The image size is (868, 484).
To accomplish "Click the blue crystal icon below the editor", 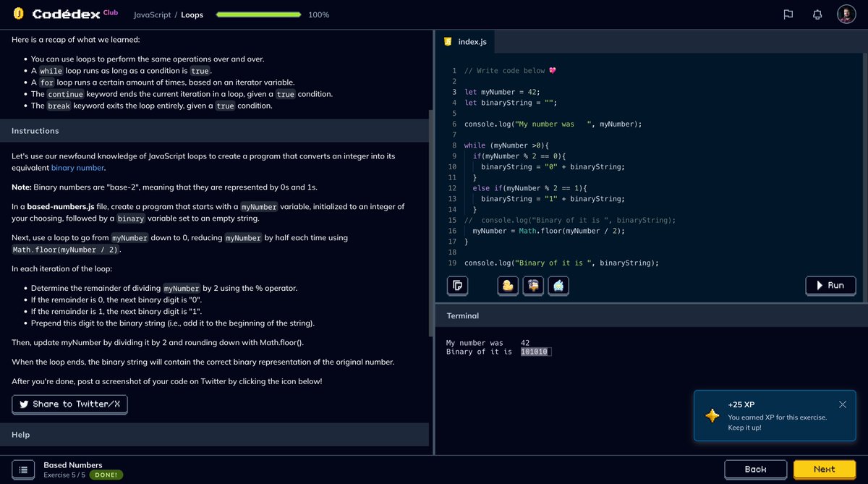I will pos(558,286).
